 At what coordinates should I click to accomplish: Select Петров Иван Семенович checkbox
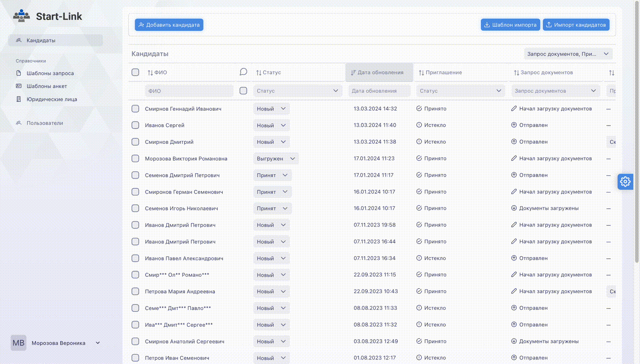point(135,358)
